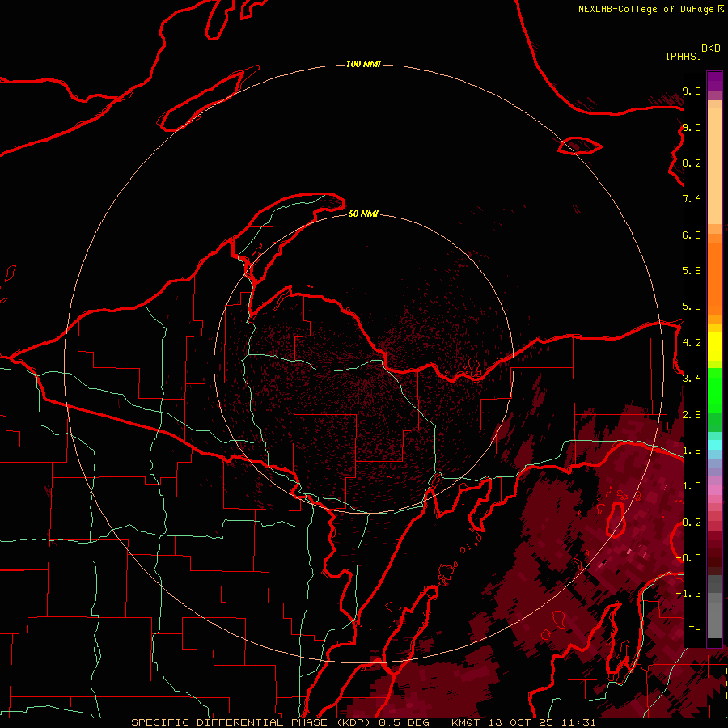
Task: Pick the bright green segment of the color bar
Action: (714, 391)
